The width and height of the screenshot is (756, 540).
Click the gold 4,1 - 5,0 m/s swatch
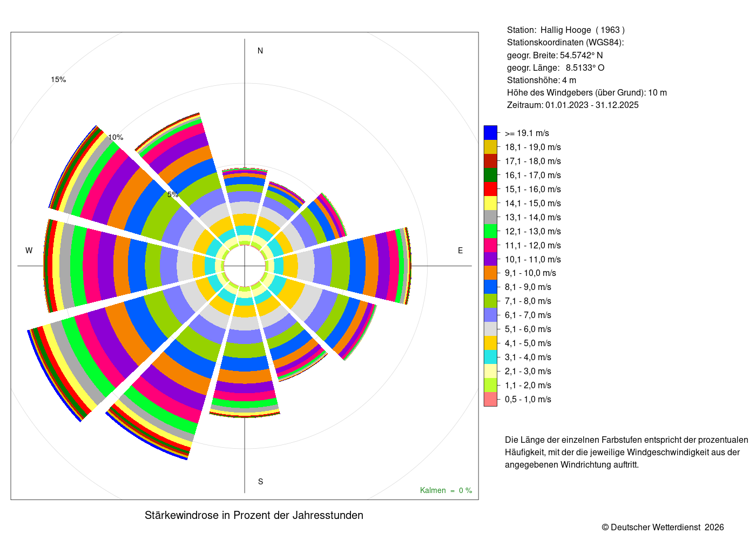pos(490,343)
